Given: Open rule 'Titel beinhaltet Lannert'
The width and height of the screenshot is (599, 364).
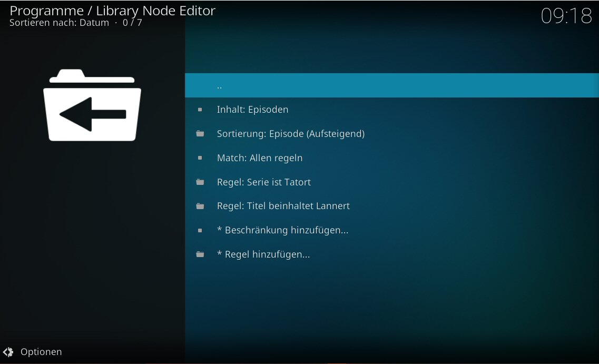Looking at the screenshot, I should click(391, 206).
